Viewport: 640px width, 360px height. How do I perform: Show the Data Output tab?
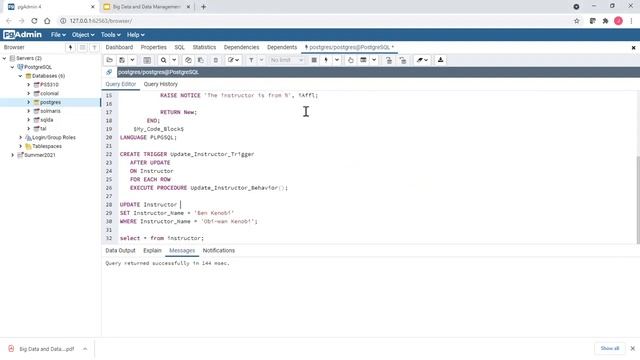point(120,251)
